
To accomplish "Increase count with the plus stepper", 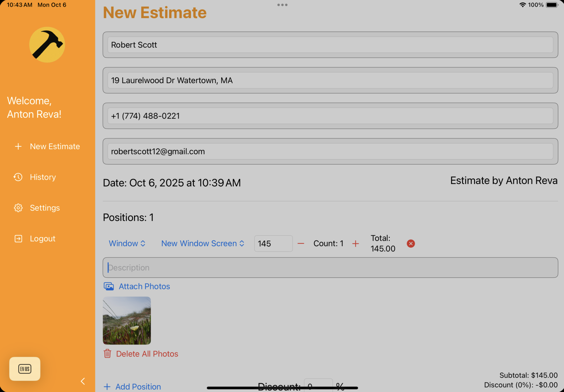I will pos(355,244).
